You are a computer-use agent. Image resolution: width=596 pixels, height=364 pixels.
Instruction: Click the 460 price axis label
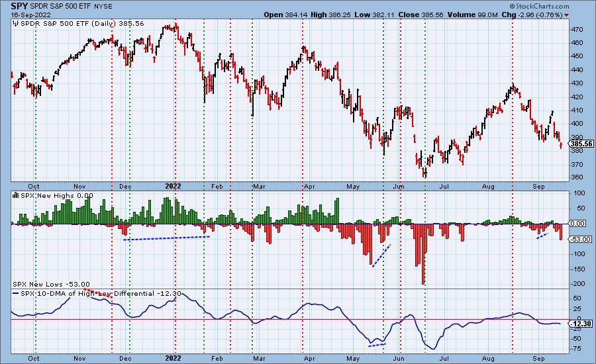[577, 43]
